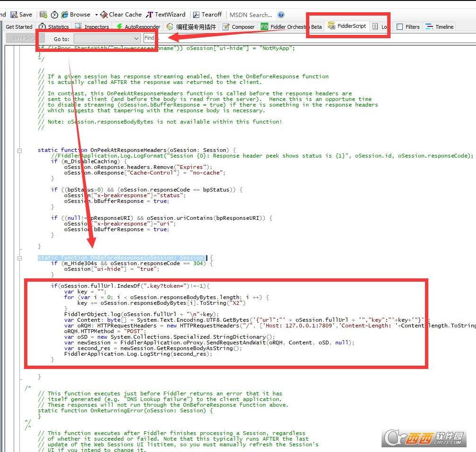Click the timer clock toolbar icon
Image resolution: width=476 pixels, height=452 pixels.
[x=54, y=15]
